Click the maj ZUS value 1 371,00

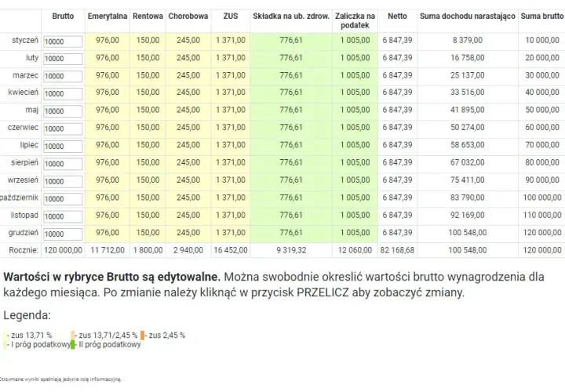[231, 110]
